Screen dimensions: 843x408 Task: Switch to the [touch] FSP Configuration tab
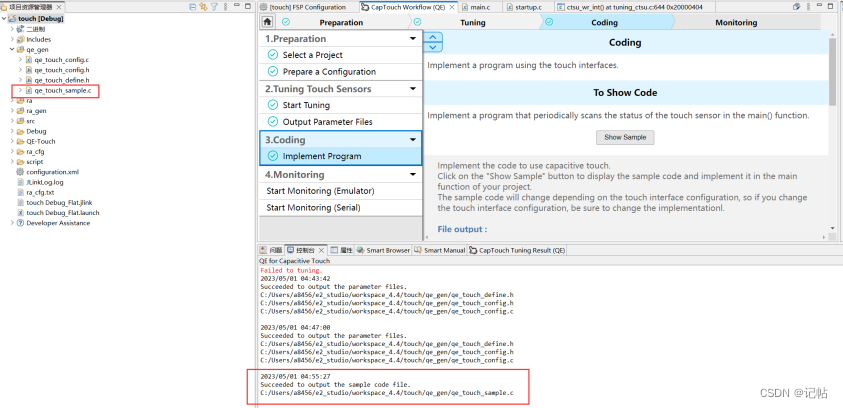pyautogui.click(x=303, y=7)
